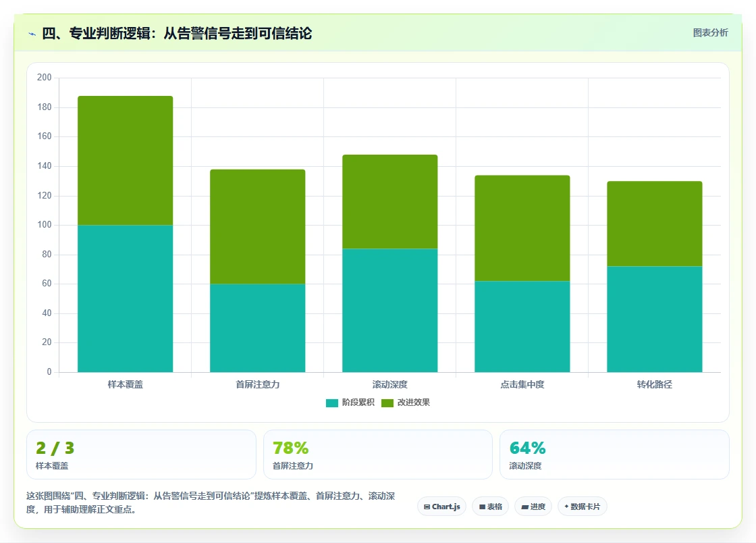Click the 点击集中度 x-axis label

tap(522, 384)
